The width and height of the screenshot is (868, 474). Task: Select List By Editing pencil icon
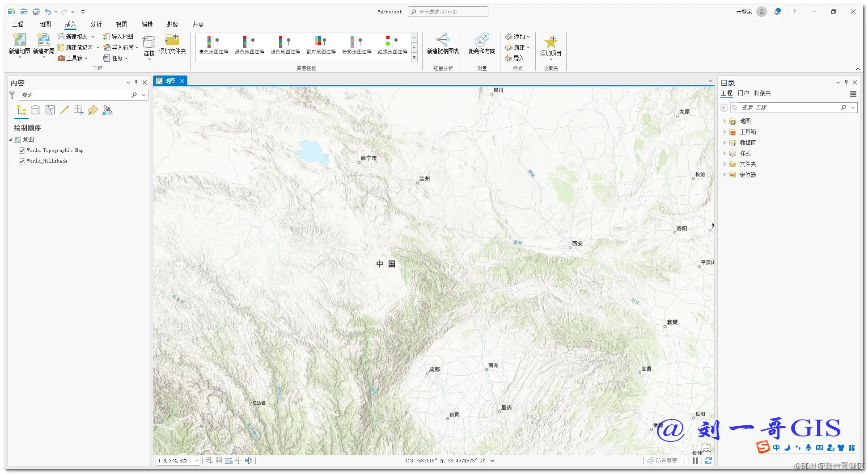click(64, 110)
